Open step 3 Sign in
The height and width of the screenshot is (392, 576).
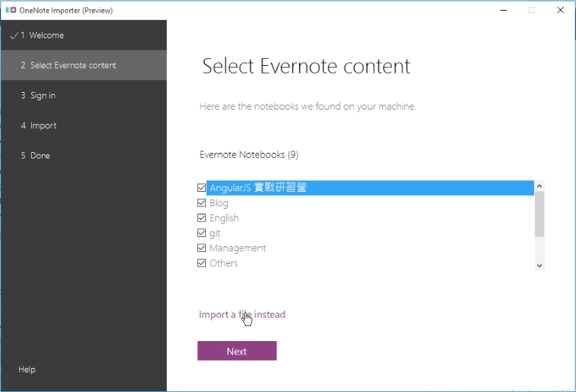pos(83,96)
